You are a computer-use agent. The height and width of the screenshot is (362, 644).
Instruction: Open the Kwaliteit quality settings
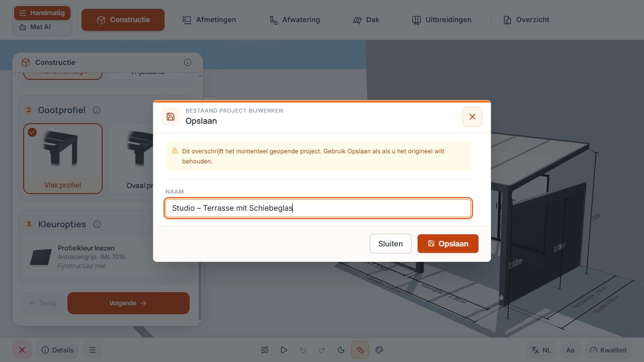click(x=608, y=350)
